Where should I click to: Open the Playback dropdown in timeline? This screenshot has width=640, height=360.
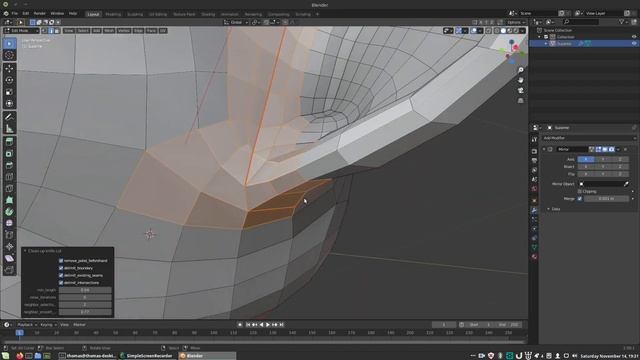tap(27, 325)
